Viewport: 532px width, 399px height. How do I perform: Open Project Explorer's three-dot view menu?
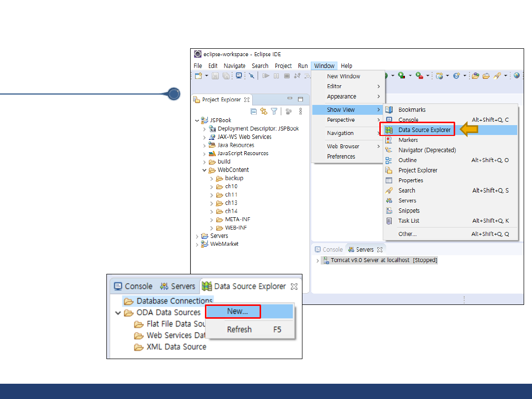click(x=300, y=112)
